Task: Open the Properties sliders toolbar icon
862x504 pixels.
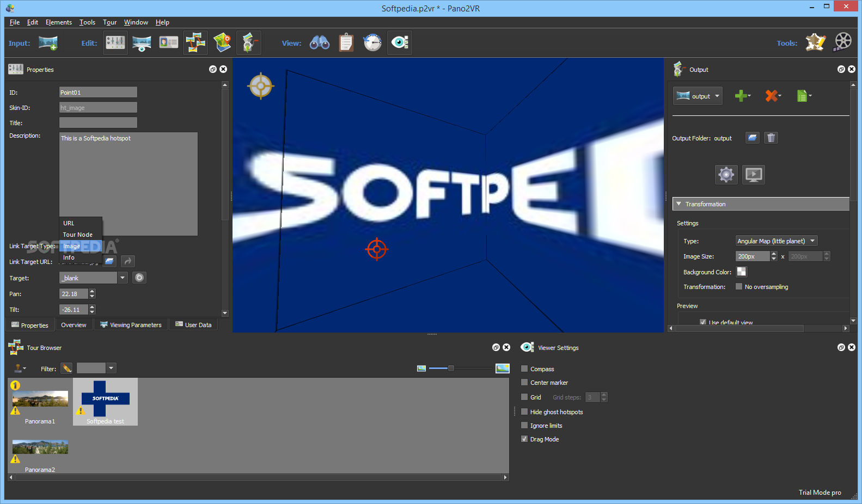Action: tap(115, 42)
